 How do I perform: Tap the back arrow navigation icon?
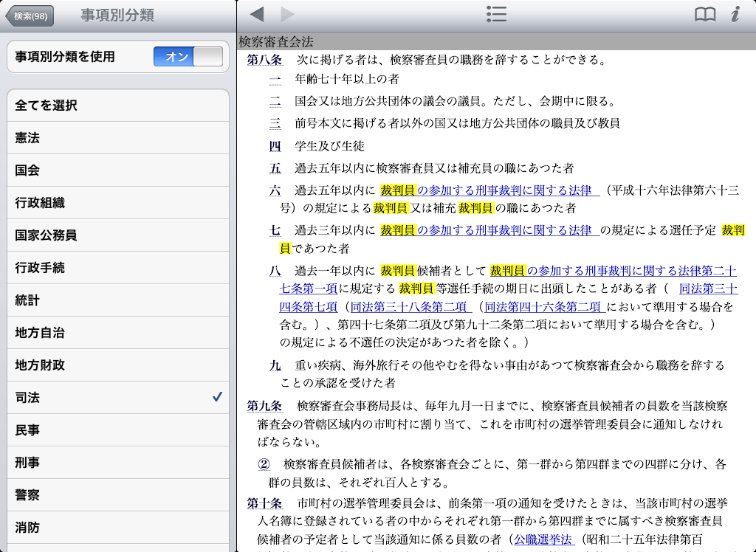[257, 14]
